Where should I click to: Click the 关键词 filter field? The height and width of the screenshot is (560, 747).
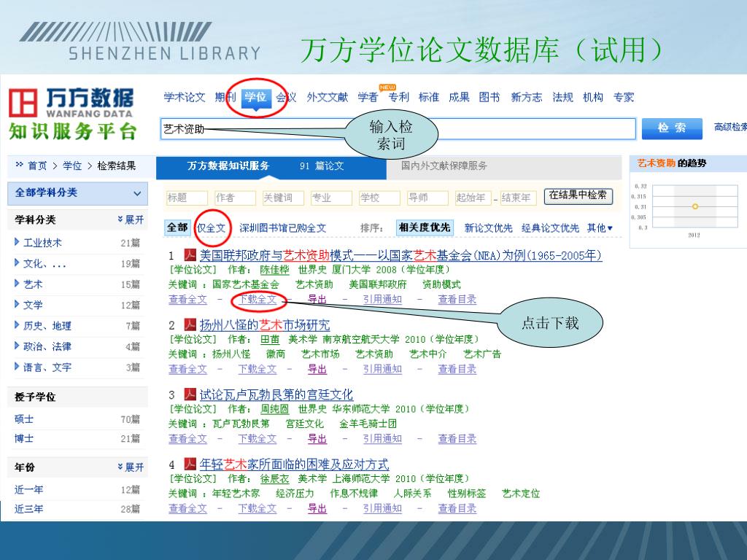pyautogui.click(x=283, y=198)
